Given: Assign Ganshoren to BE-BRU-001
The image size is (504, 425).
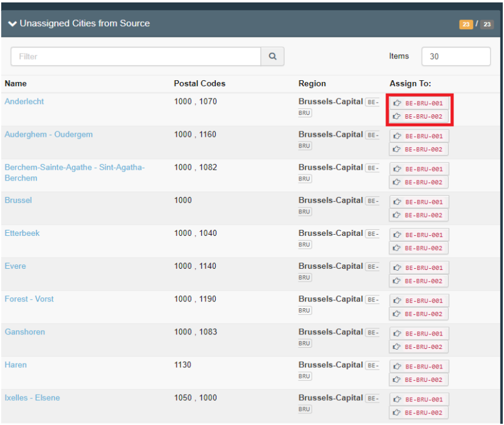Looking at the screenshot, I should (x=419, y=334).
